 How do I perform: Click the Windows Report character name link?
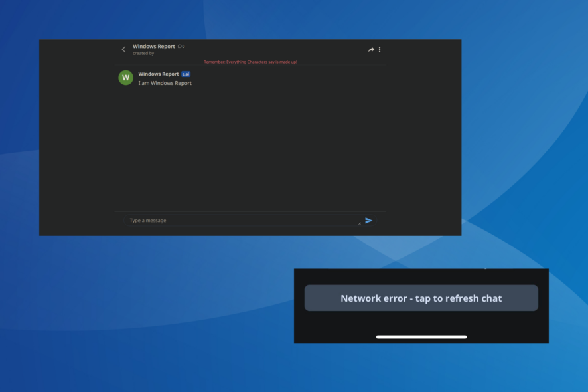(x=157, y=74)
